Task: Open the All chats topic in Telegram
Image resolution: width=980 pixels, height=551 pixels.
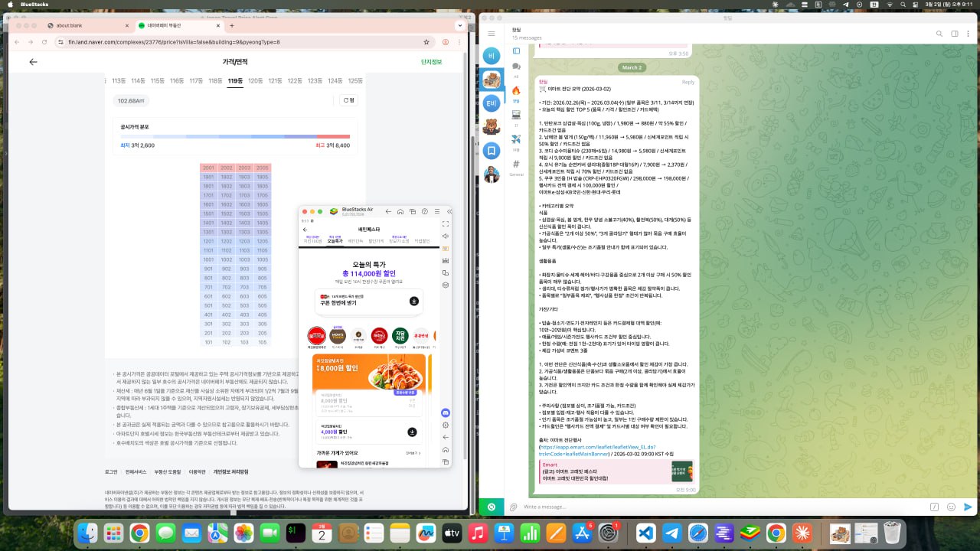Action: [x=516, y=70]
